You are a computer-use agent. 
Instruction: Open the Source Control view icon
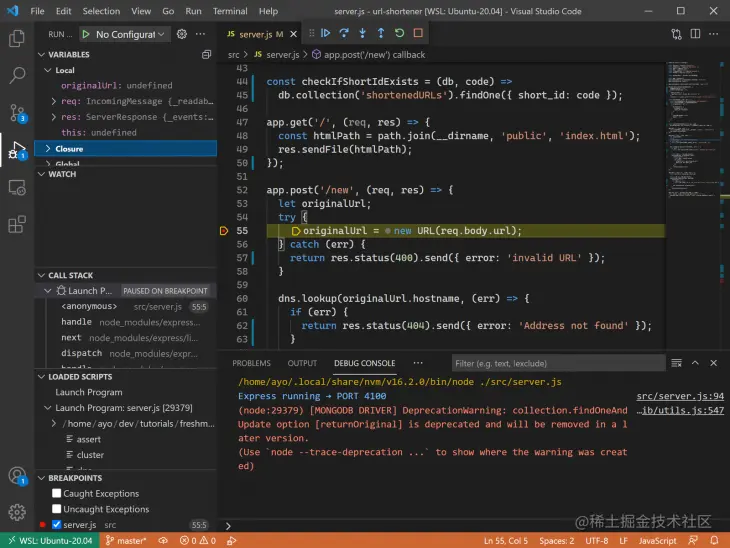tap(17, 112)
